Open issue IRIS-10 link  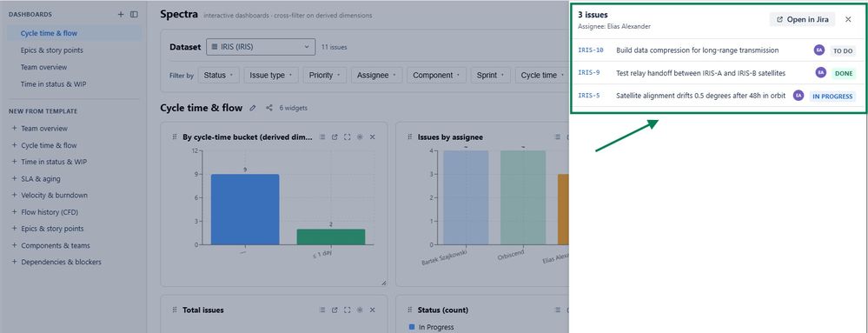click(591, 50)
